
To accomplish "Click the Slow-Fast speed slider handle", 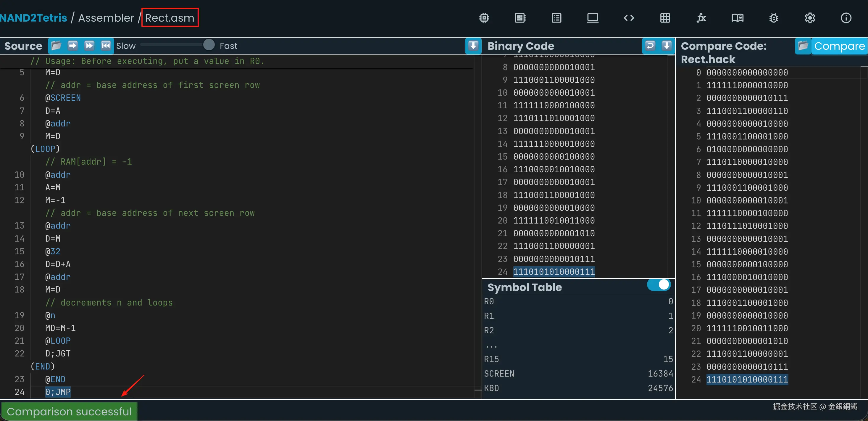I will 209,45.
